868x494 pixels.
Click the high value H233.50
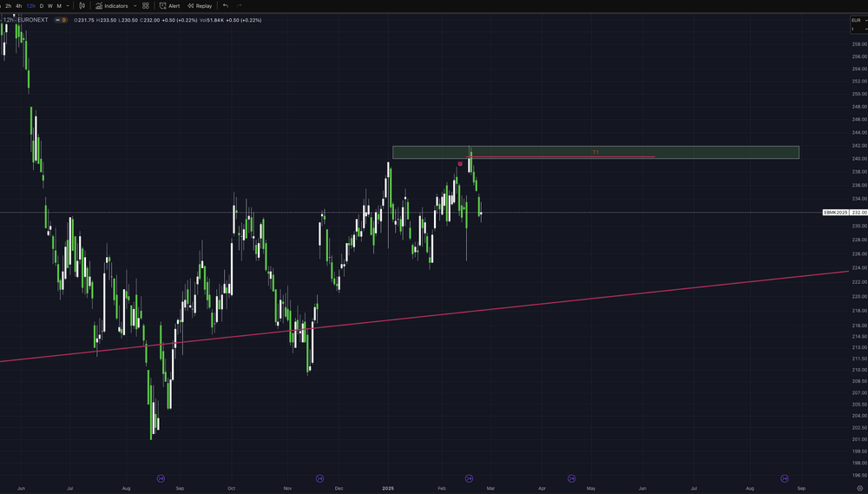tap(106, 20)
